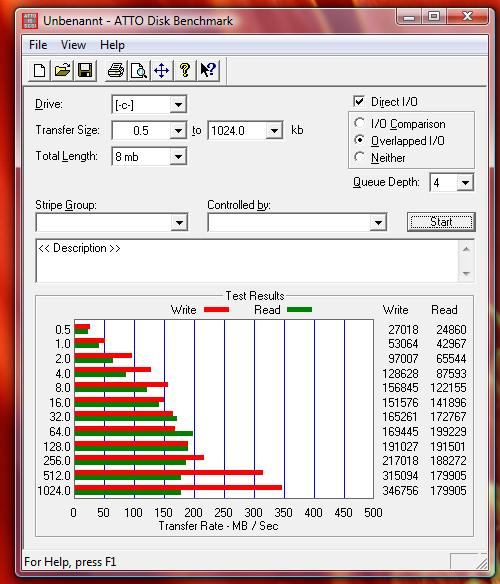This screenshot has width=500, height=584.
Task: Click the red write bar for 1024.0
Action: point(178,488)
